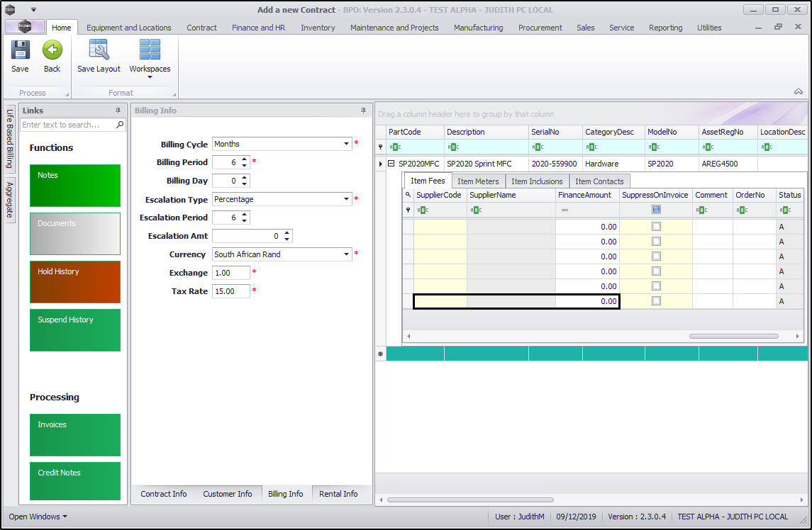Expand the Escalation Type dropdown
Image resolution: width=812 pixels, height=530 pixels.
click(347, 199)
